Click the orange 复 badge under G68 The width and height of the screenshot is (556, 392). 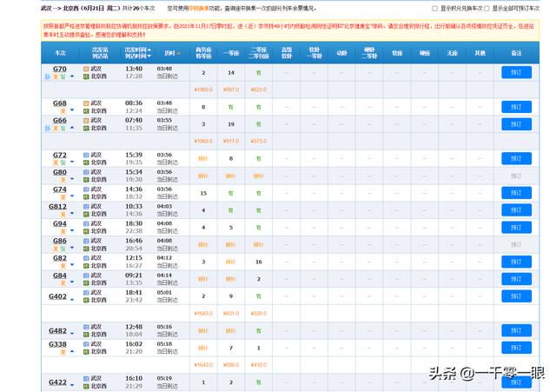point(63,110)
